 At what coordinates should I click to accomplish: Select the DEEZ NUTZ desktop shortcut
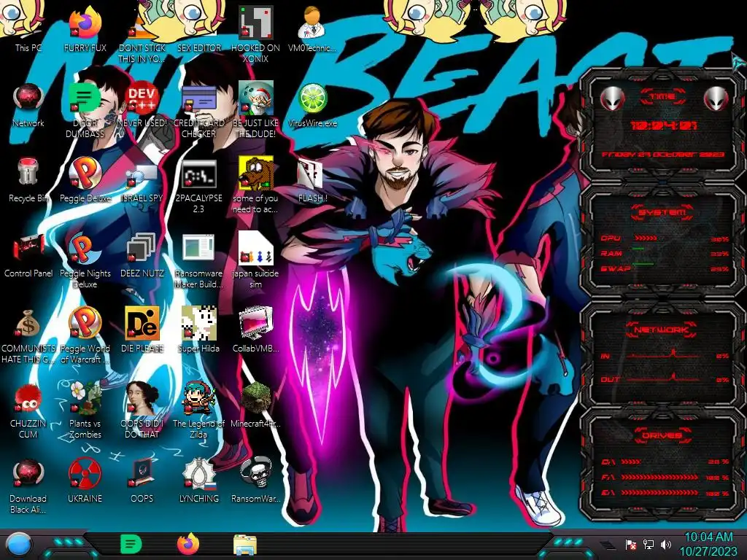[x=142, y=255]
